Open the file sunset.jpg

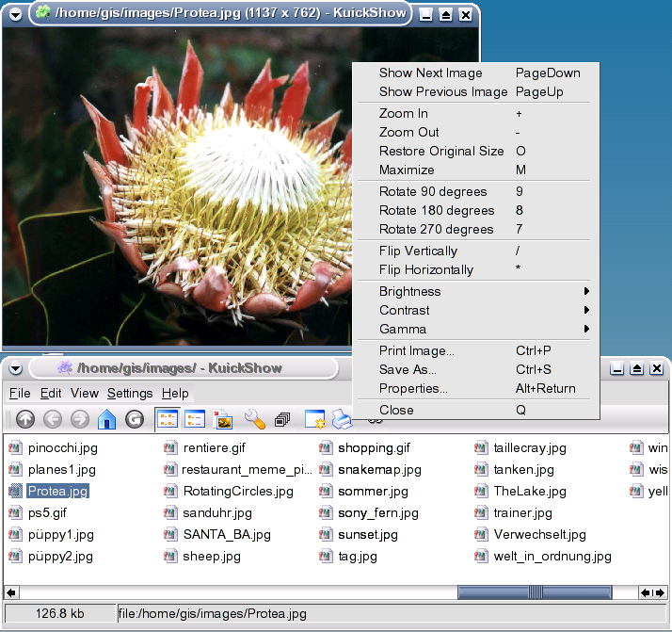coord(367,535)
